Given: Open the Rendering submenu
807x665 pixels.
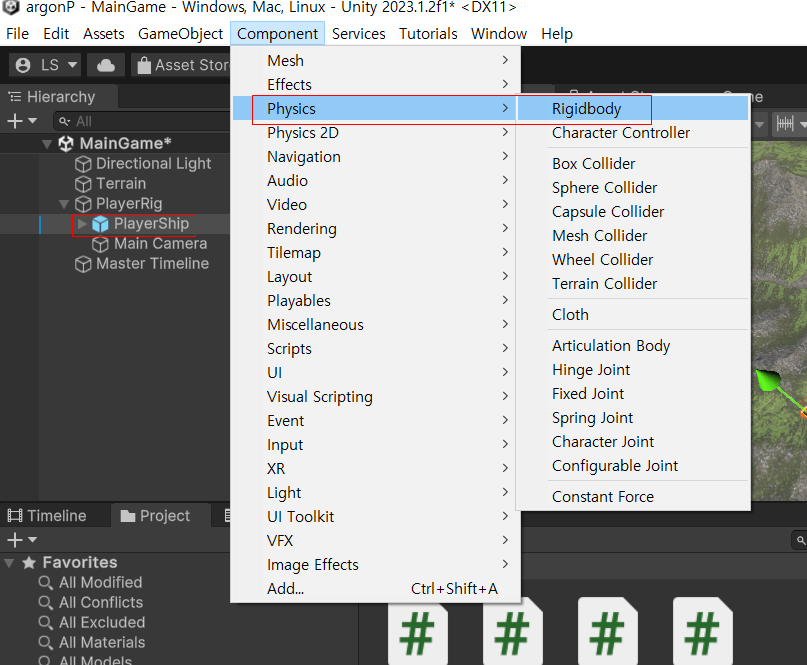Looking at the screenshot, I should pos(376,229).
